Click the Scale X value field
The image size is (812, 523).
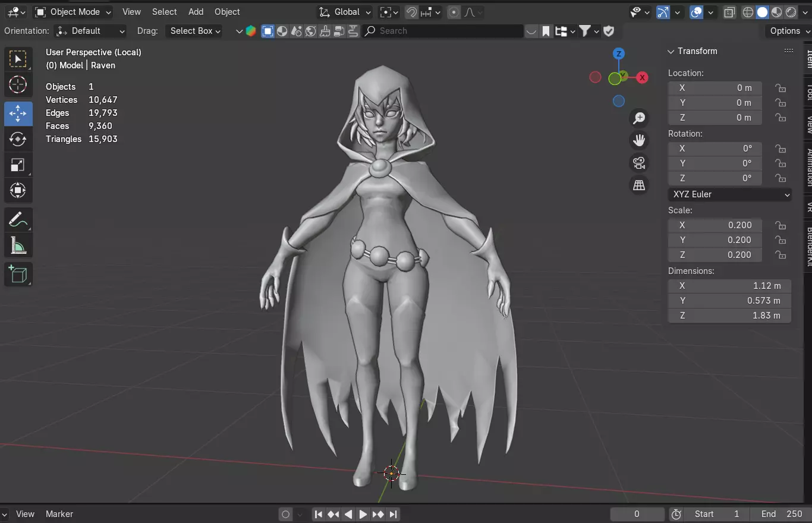tap(715, 225)
